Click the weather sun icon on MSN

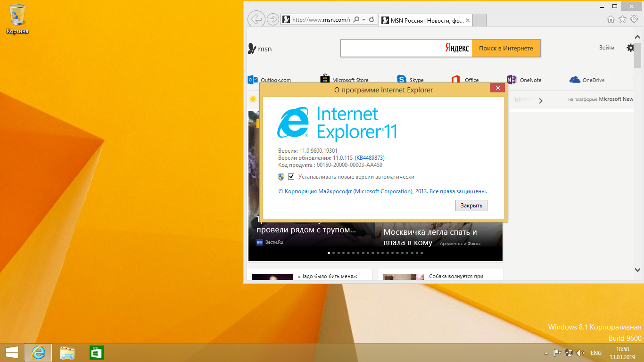[x=253, y=99]
